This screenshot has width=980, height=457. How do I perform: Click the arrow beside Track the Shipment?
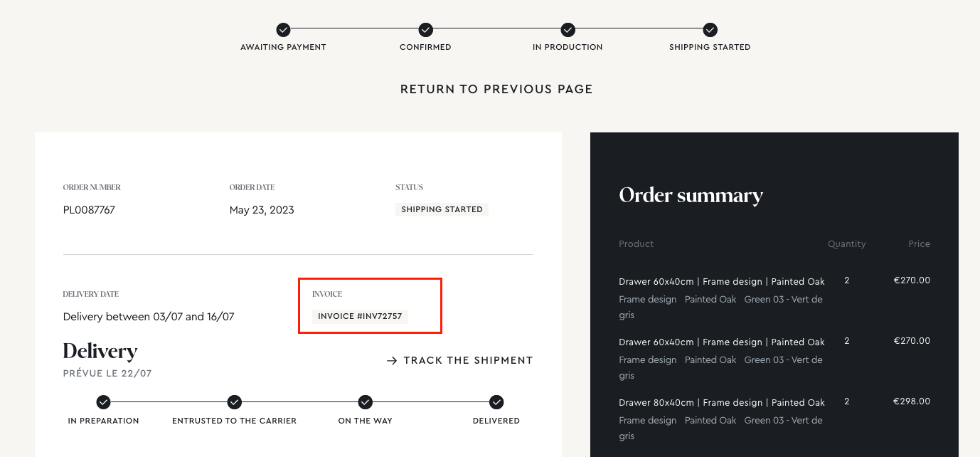pyautogui.click(x=392, y=361)
